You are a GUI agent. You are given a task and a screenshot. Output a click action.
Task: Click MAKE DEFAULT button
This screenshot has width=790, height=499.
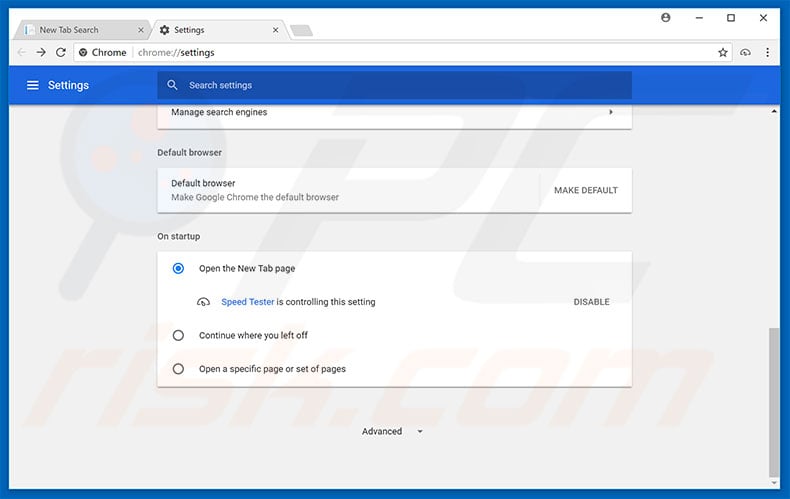click(x=586, y=190)
